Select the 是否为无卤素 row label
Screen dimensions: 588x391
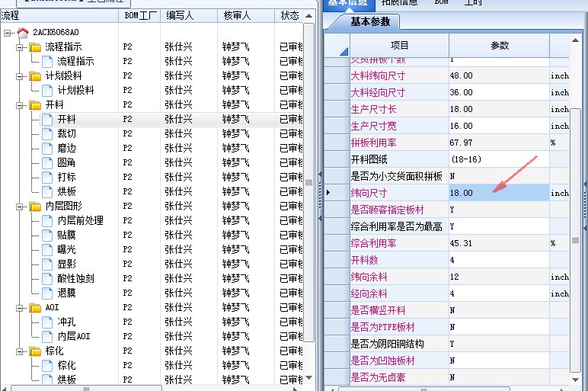378,377
